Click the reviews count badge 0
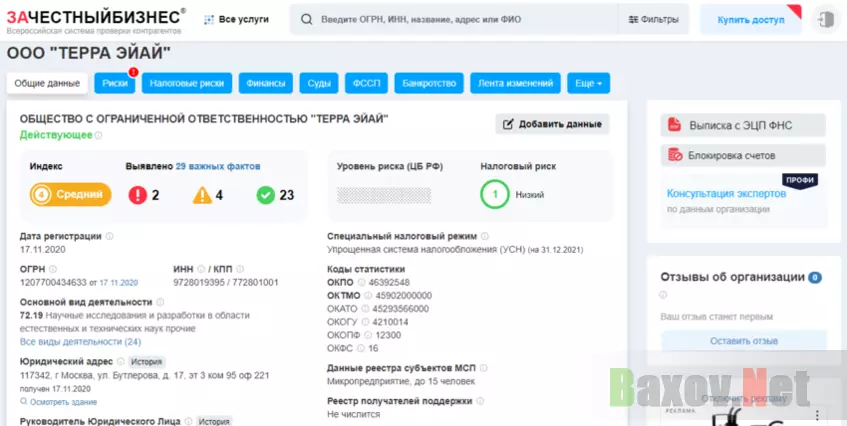Viewport: 847px width, 426px height. point(815,278)
